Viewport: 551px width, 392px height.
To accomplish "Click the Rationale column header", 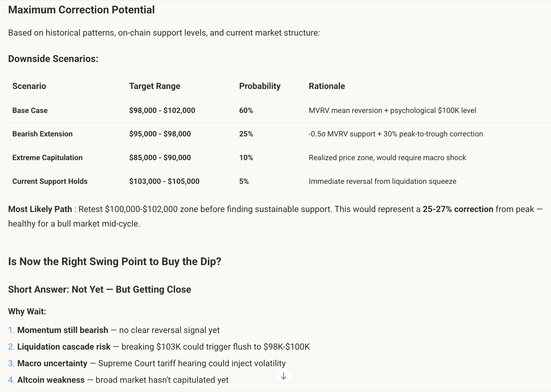I will 327,86.
